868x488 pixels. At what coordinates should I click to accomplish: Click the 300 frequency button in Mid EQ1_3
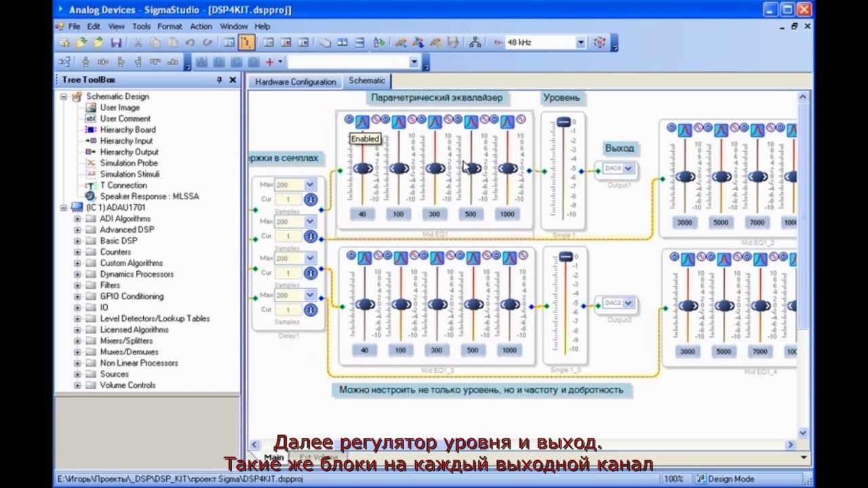coord(436,350)
